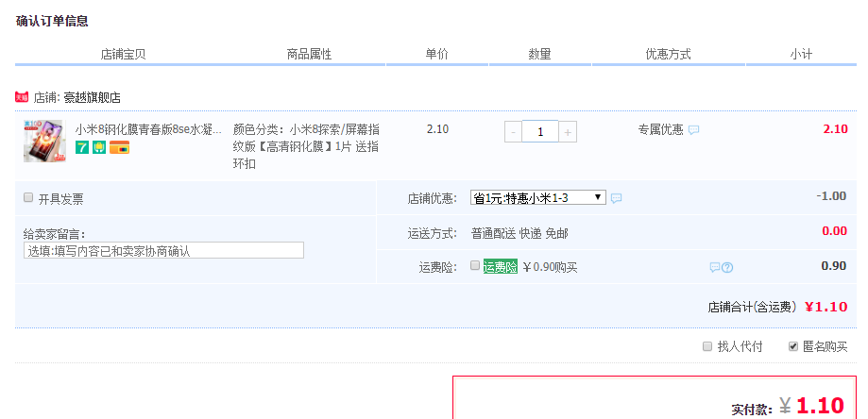Click the red subtotal 2.10 amount
Viewport: 868px width, 419px height.
coord(835,129)
